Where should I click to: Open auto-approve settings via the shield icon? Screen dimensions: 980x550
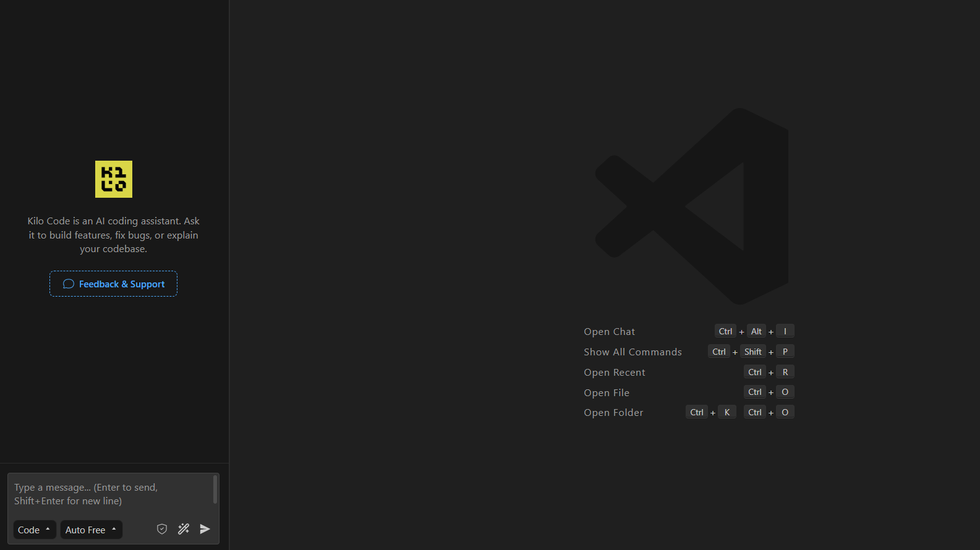(x=162, y=529)
